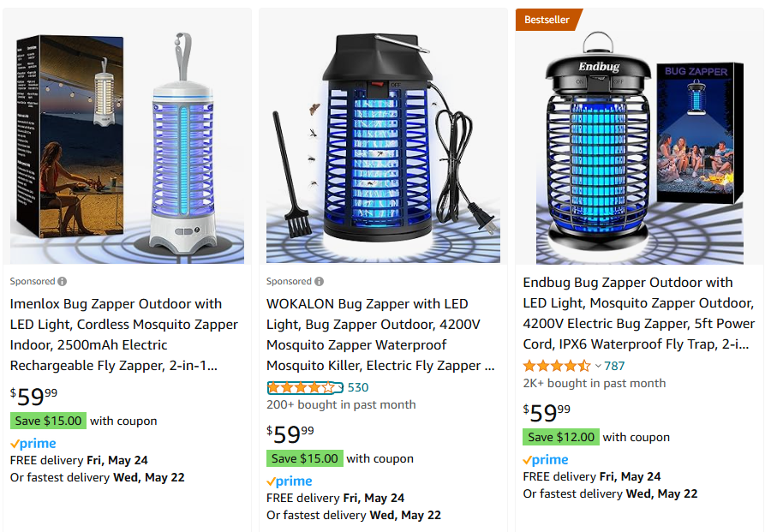Screen dimensions: 765x532
Task: Click the Endbug star rating icons
Action: 557,366
